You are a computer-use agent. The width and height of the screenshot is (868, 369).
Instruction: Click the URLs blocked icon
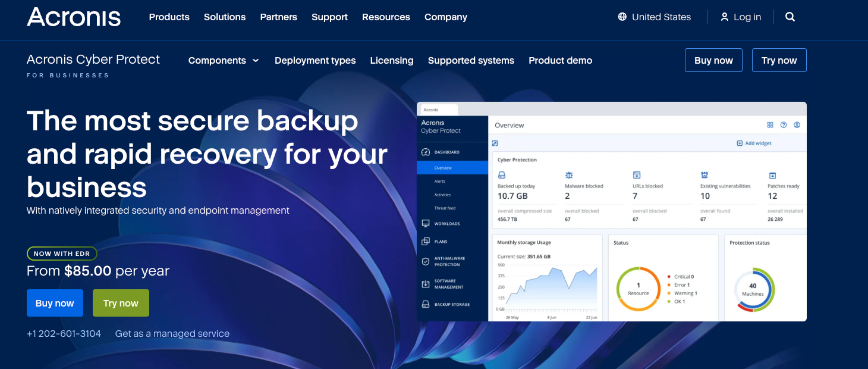(x=637, y=175)
